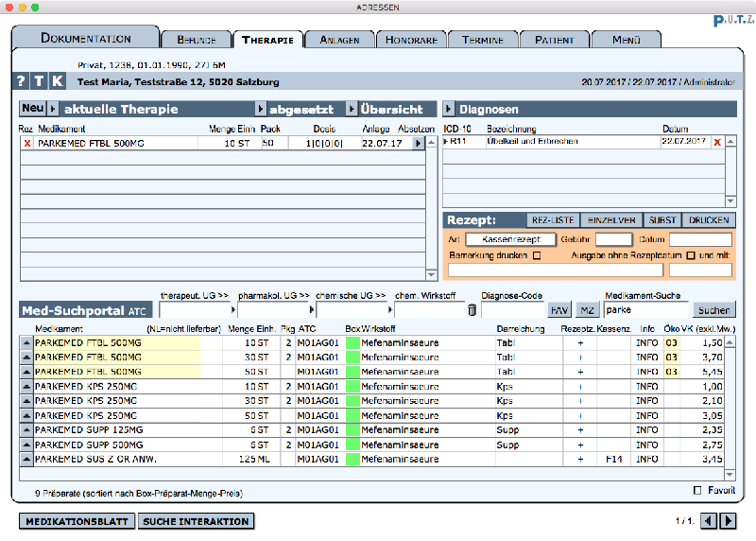Viewport: 756px width, 541px height.
Task: Open the Termine tab
Action: click(x=483, y=40)
